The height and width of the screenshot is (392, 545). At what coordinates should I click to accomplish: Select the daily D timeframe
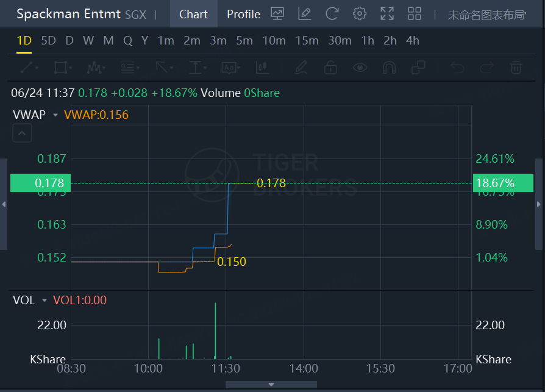[69, 41]
